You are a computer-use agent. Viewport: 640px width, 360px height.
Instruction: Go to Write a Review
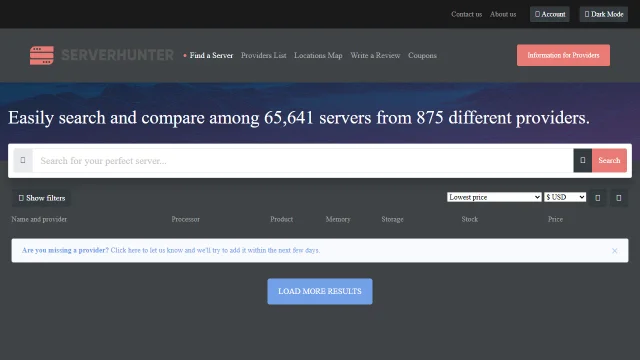pos(375,56)
